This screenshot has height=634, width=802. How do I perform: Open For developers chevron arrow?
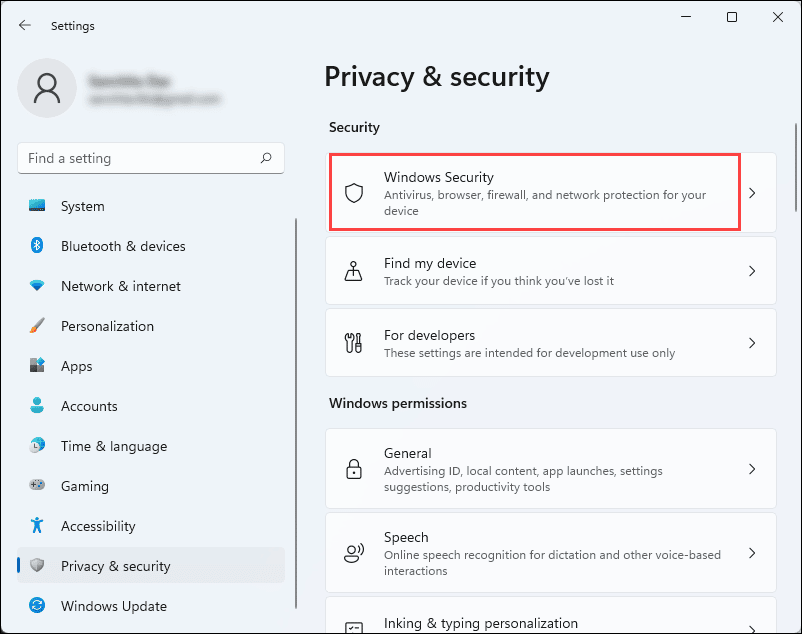[x=752, y=343]
